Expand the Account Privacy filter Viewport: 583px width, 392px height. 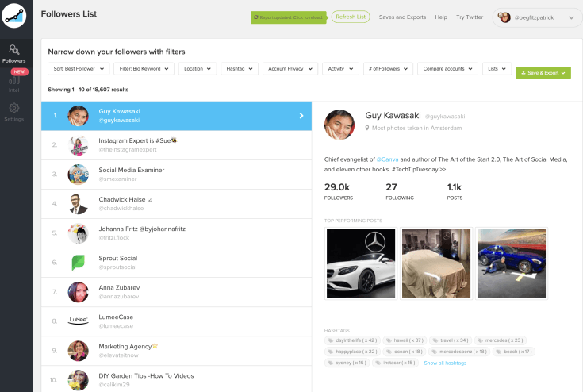pyautogui.click(x=290, y=69)
